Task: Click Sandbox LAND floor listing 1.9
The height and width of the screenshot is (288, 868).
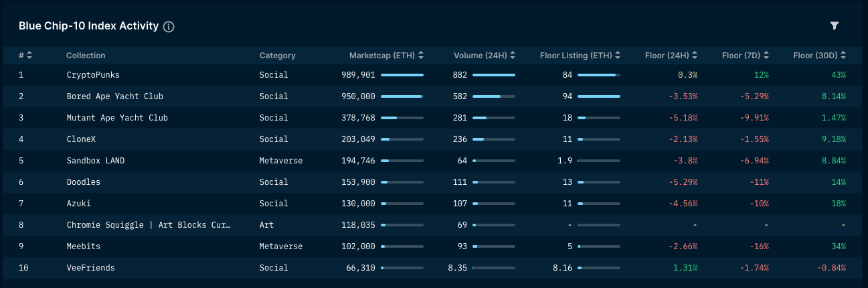Action: [565, 161]
